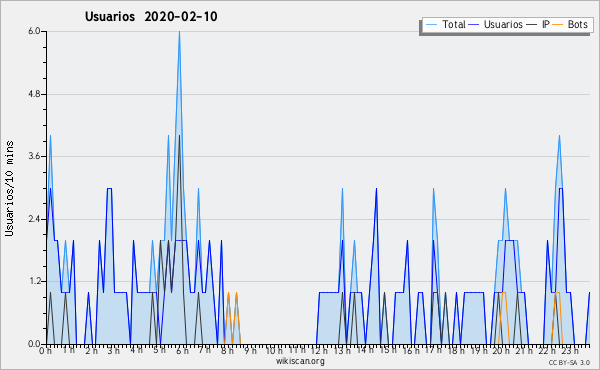Click the '23 h' x-axis label
The width and height of the screenshot is (600, 370).
coord(569,350)
